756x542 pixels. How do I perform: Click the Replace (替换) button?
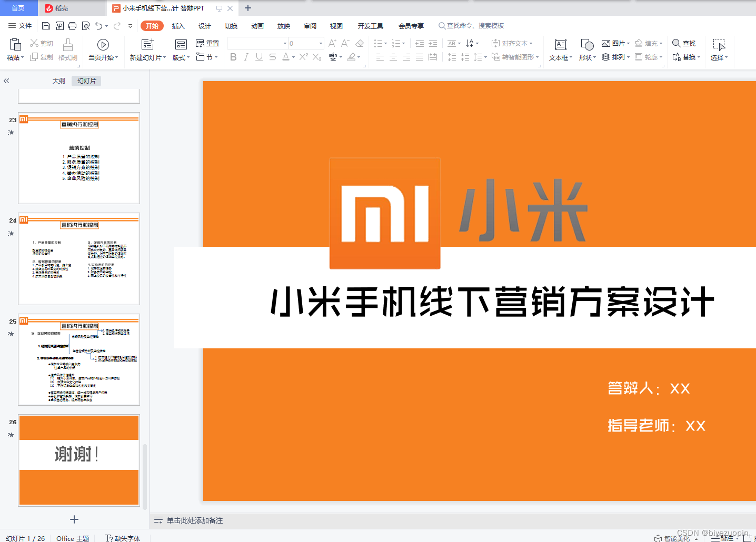coord(686,57)
